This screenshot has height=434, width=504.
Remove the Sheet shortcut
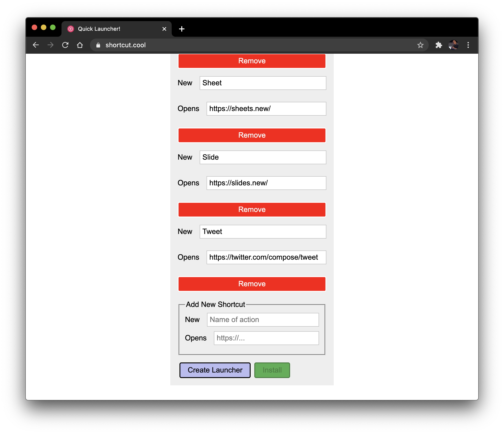pos(252,135)
